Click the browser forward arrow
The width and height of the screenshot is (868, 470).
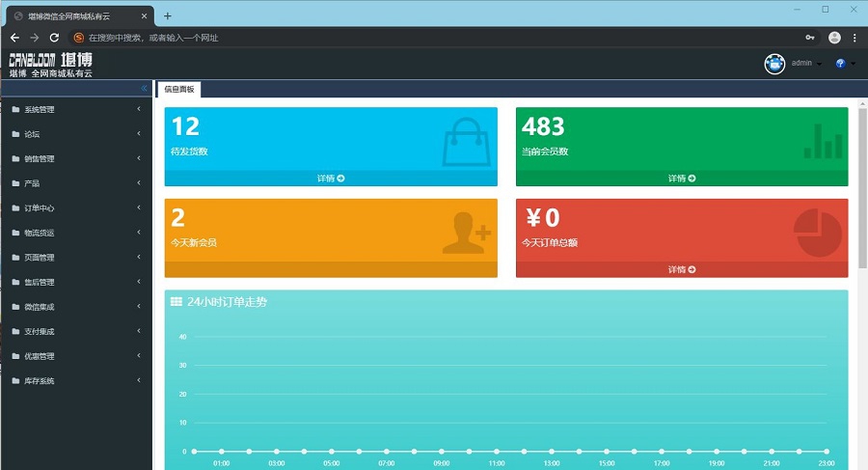coord(35,38)
